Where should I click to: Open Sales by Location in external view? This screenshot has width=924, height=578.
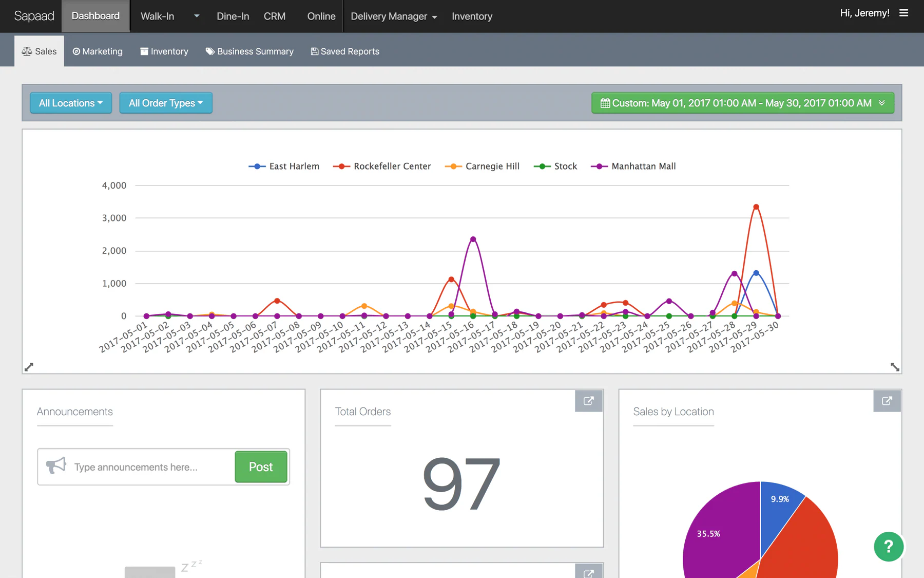coord(887,401)
